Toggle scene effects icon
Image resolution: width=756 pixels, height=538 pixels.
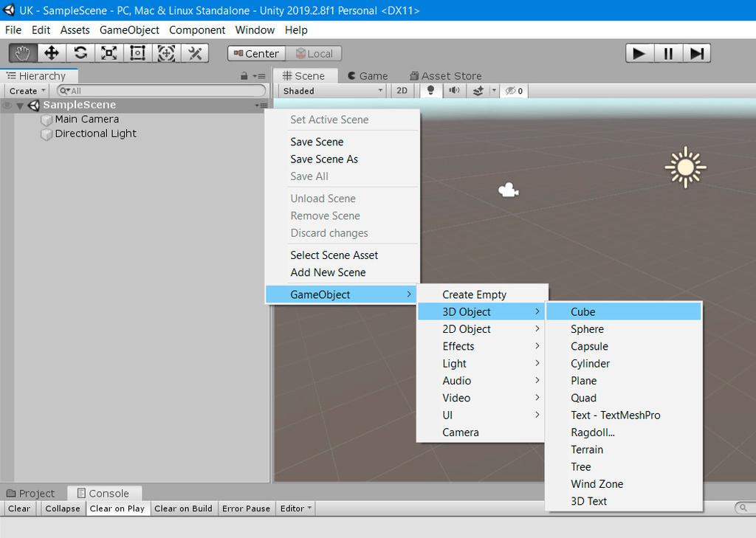click(478, 91)
